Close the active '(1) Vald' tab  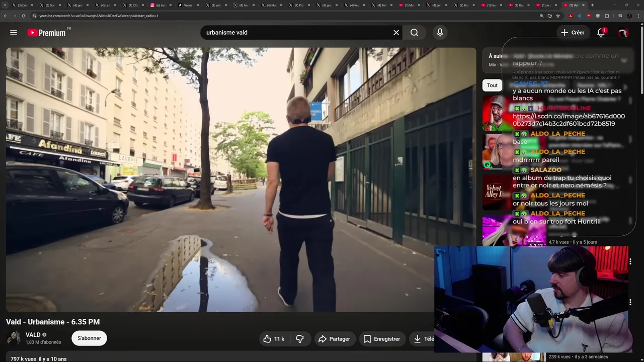pos(583,5)
